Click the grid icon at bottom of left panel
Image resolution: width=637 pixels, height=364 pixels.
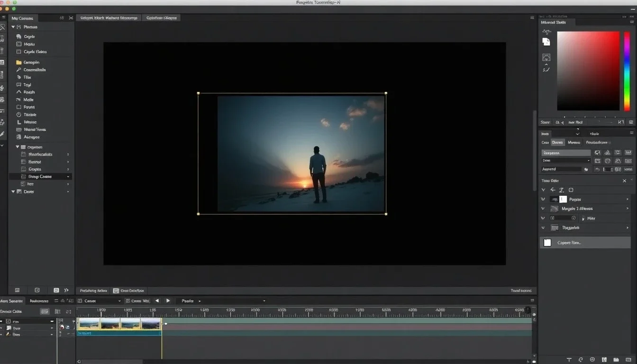[x=18, y=290]
